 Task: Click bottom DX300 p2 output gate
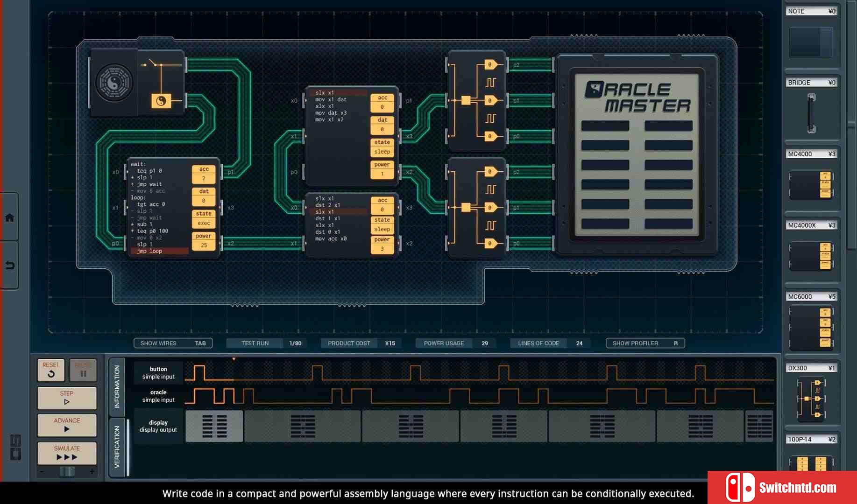point(490,172)
